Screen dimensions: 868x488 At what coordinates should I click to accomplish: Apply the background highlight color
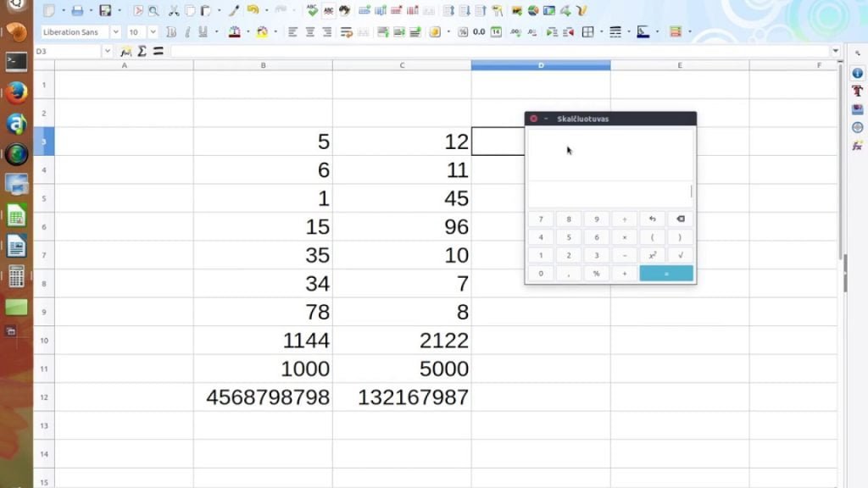point(262,32)
